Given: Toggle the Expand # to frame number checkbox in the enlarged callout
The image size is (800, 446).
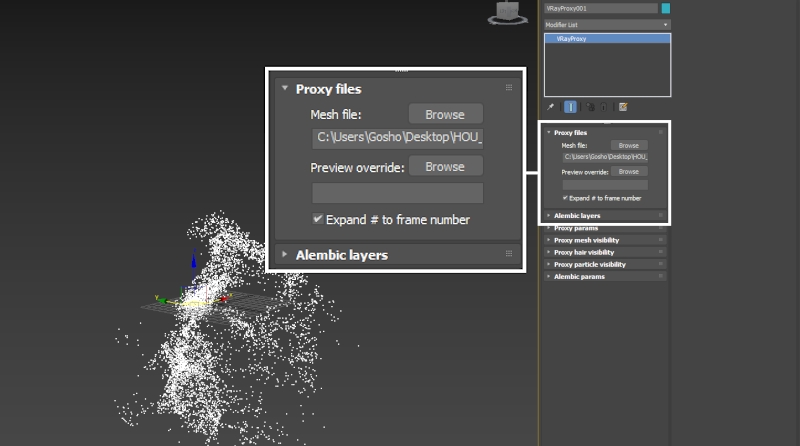Looking at the screenshot, I should (x=317, y=219).
